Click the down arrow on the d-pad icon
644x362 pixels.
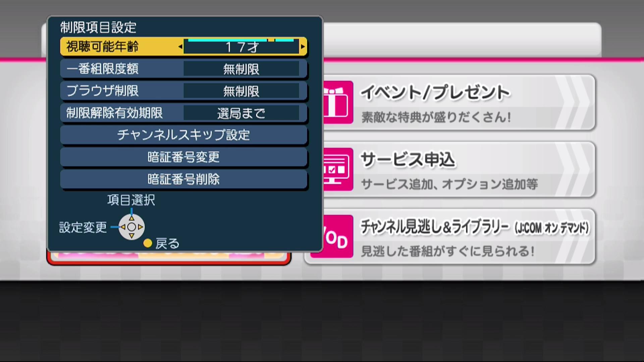(131, 236)
